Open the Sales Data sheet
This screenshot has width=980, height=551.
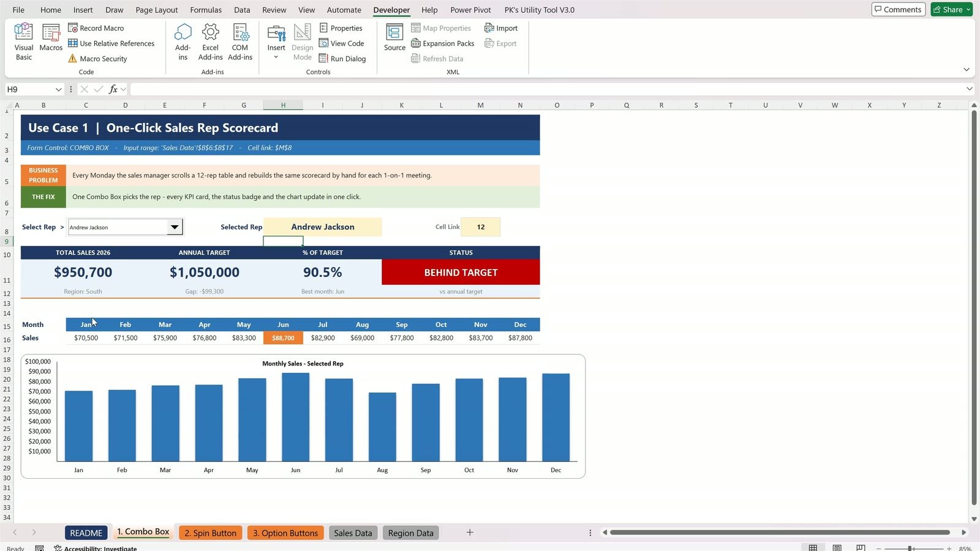click(x=353, y=533)
